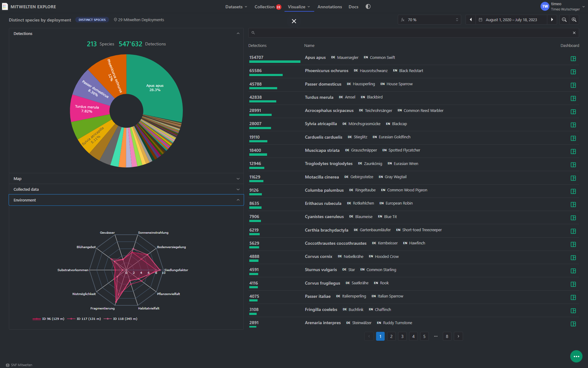
Task: Go to results page 3
Action: pos(402,336)
